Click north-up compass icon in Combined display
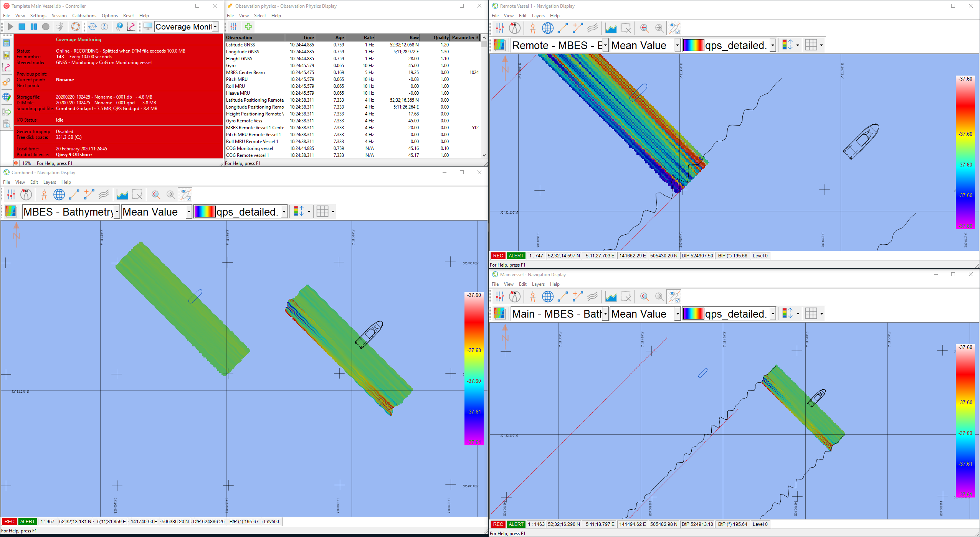The image size is (980, 537). pyautogui.click(x=26, y=194)
